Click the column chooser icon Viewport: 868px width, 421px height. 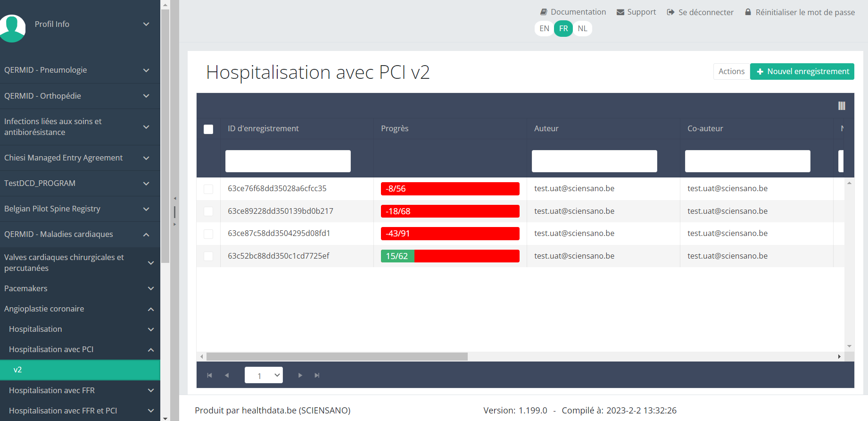[x=842, y=106]
